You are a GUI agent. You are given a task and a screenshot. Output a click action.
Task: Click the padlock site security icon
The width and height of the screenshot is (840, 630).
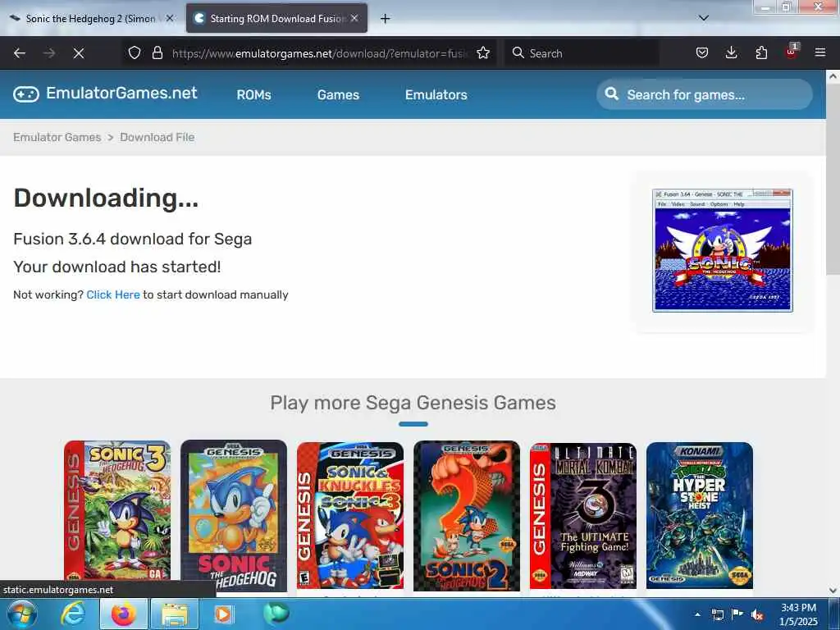pyautogui.click(x=157, y=52)
